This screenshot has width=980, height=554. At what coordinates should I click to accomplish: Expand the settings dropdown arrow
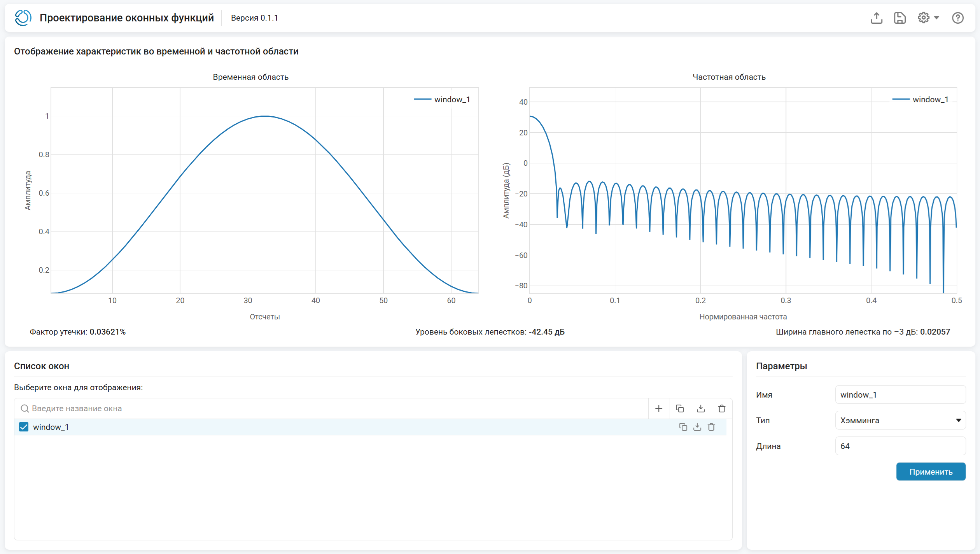point(936,18)
